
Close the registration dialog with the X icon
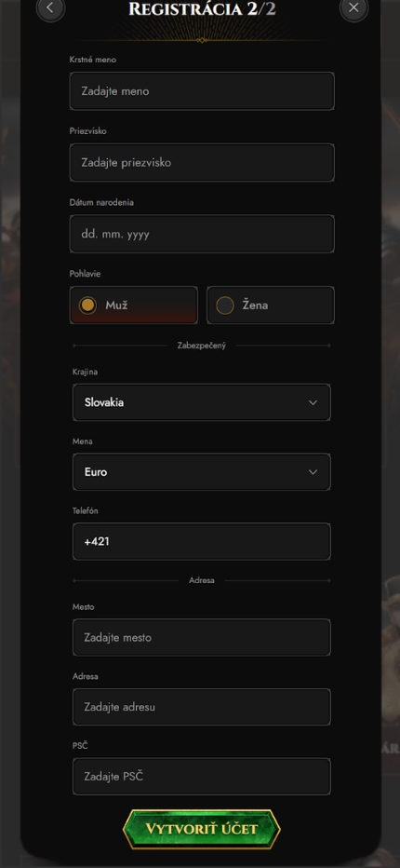tap(353, 7)
